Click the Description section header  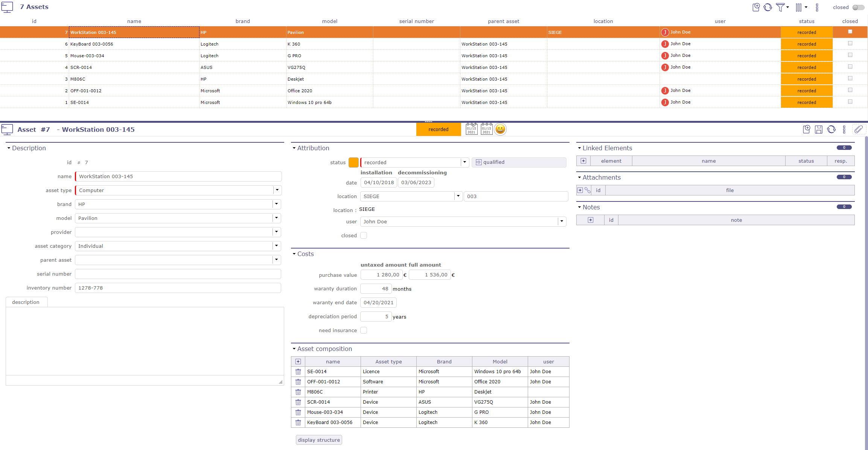pyautogui.click(x=29, y=148)
